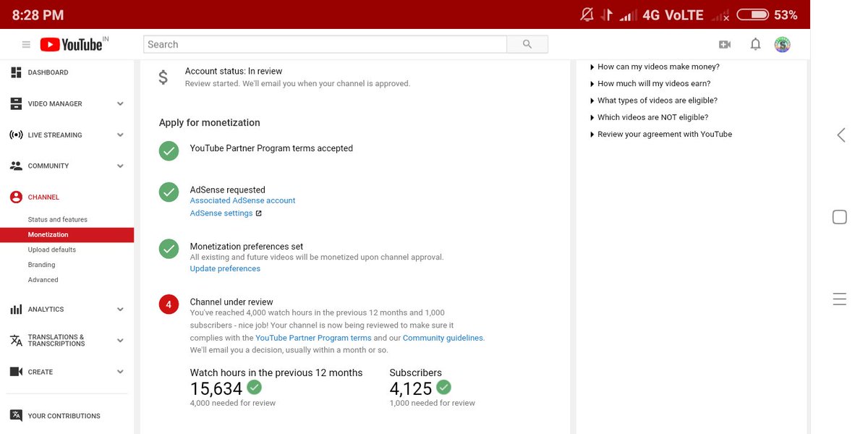868x434 pixels.
Task: Expand the Translations & Transcriptions chevron
Action: point(120,341)
